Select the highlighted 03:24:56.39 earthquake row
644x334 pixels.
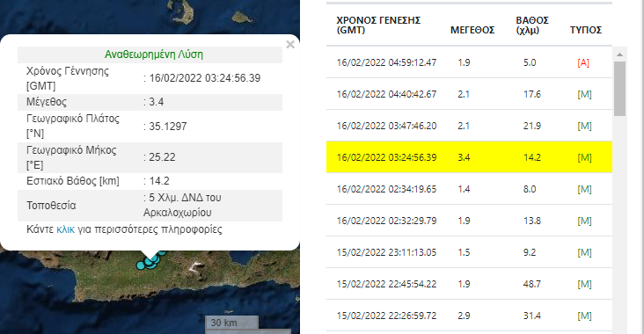[x=469, y=157]
